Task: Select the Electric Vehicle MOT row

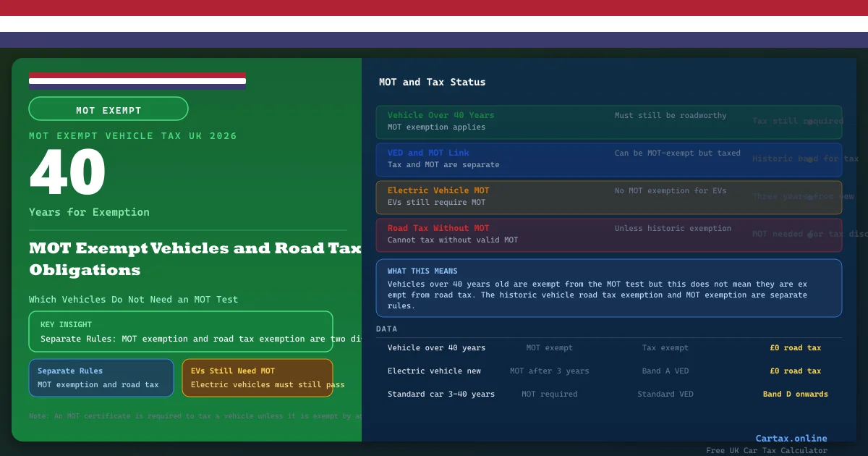Action: coord(608,197)
